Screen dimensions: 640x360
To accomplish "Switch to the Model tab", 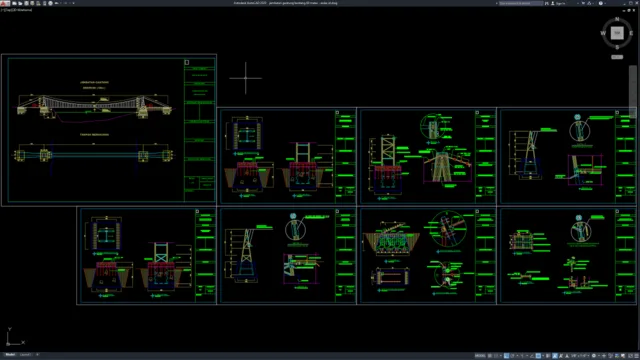I will [x=10, y=355].
